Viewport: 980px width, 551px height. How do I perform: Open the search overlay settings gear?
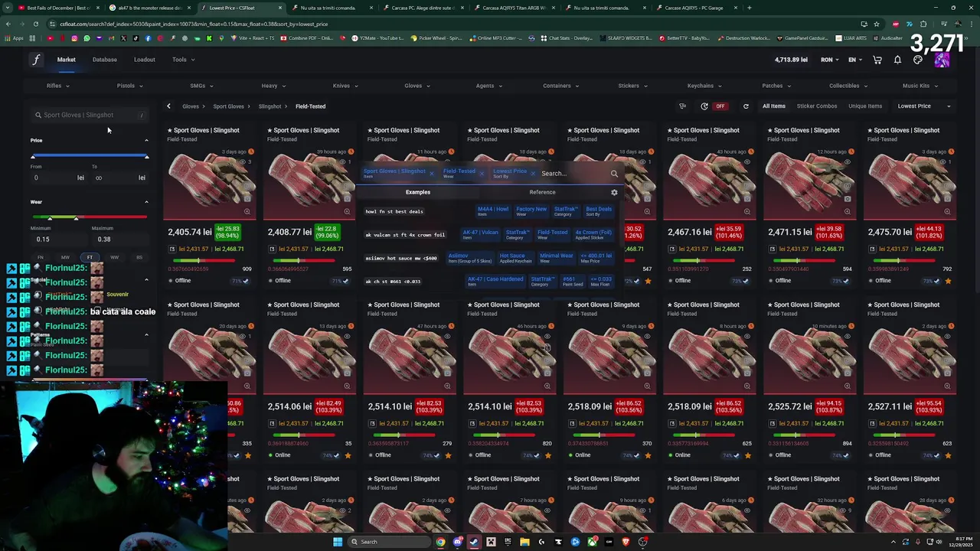click(x=614, y=192)
